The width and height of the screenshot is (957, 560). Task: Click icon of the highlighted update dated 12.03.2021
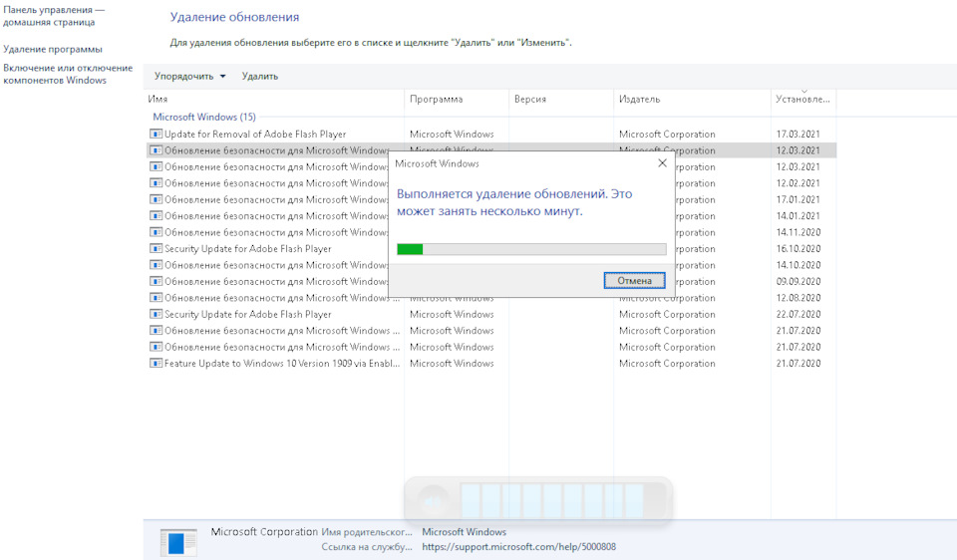click(x=157, y=150)
